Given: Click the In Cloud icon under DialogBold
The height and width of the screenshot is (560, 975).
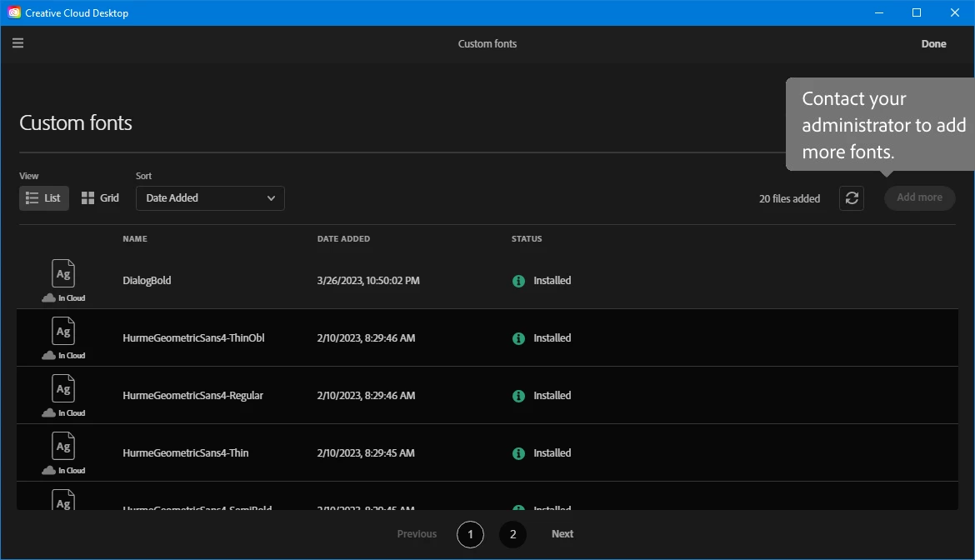Looking at the screenshot, I should pyautogui.click(x=48, y=297).
